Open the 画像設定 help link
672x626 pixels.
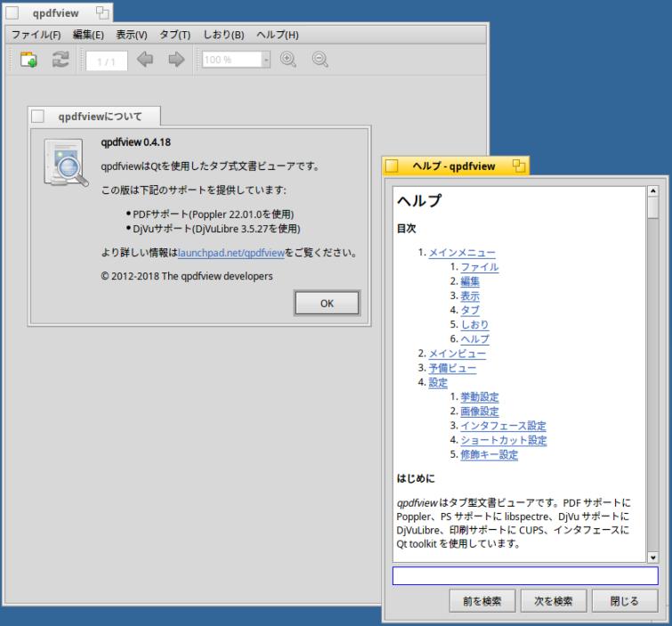[480, 411]
